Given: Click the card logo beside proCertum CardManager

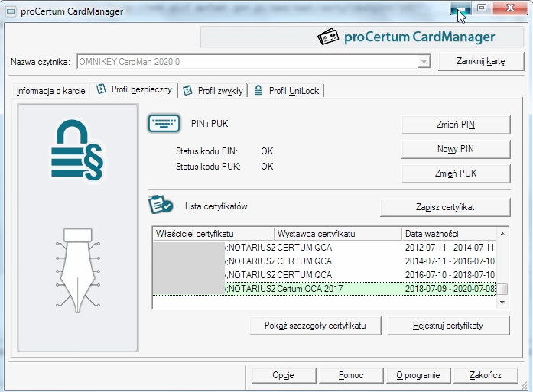Looking at the screenshot, I should pos(328,37).
